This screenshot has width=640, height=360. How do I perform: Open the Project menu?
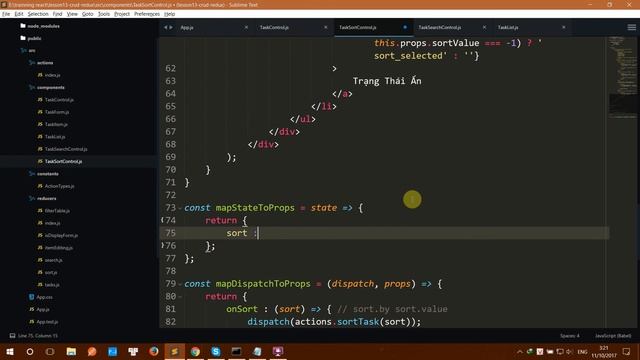[122, 14]
